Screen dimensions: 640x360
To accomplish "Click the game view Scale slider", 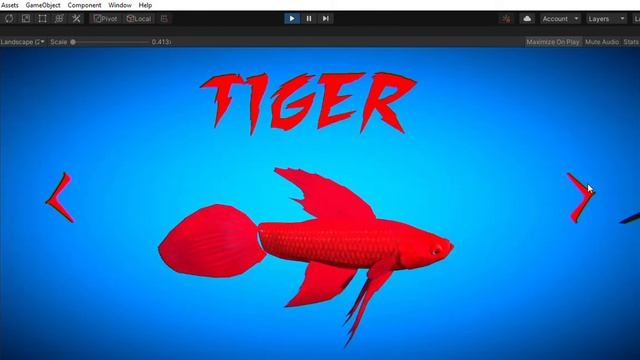I will tap(111, 42).
